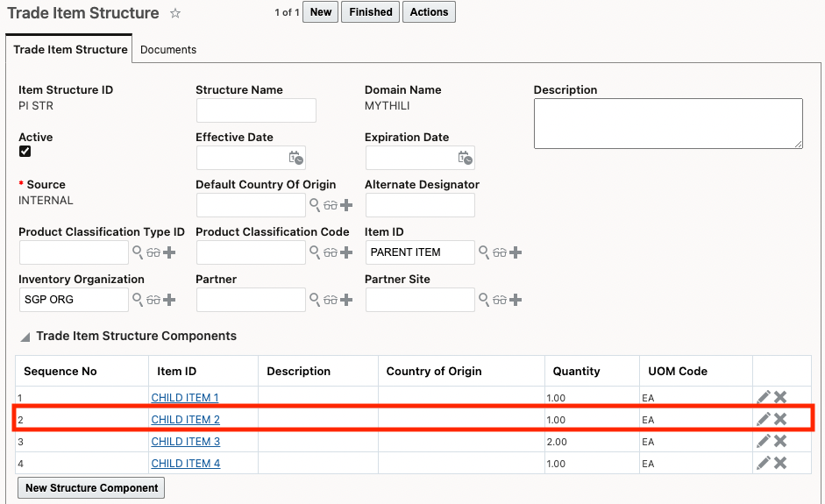825x504 pixels.
Task: Edit the CHILD ITEM 2 row
Action: pyautogui.click(x=764, y=420)
